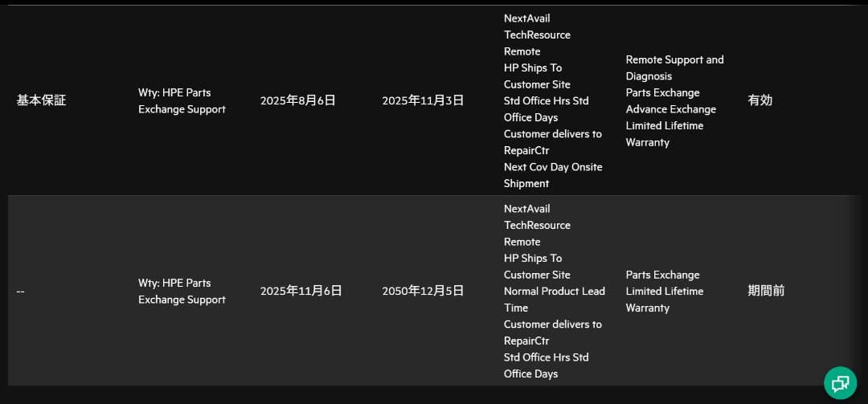
Task: Click Customer delivers to RepairCtr in 期間前 row
Action: tap(552, 333)
